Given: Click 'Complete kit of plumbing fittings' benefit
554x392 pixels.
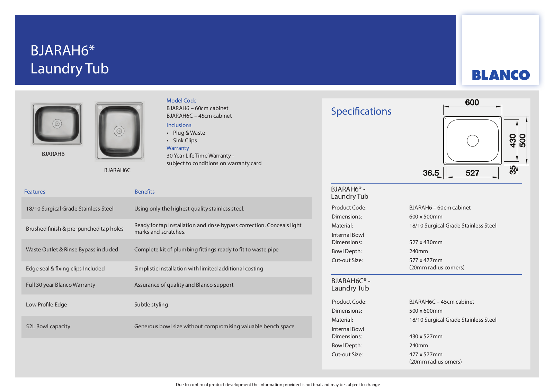Looking at the screenshot, I should [206, 249].
